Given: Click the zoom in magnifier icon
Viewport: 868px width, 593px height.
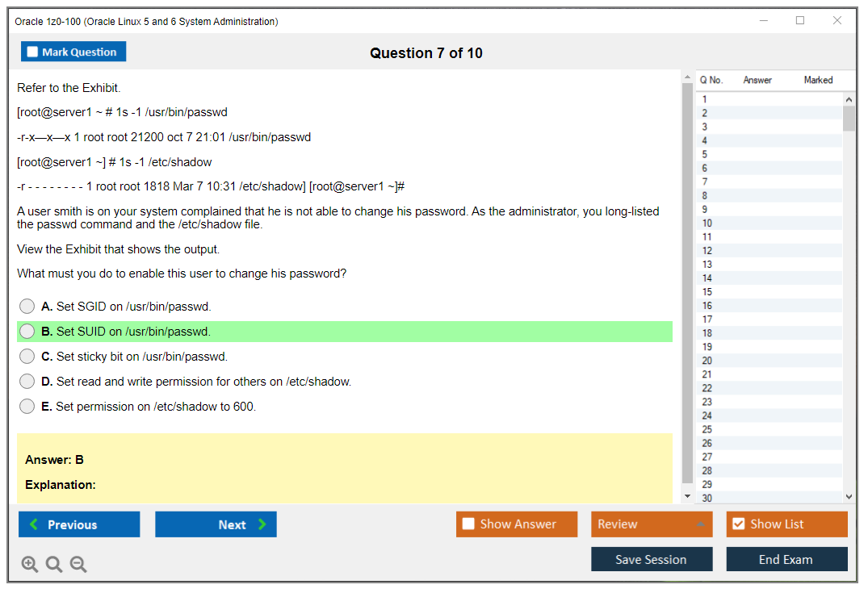Looking at the screenshot, I should tap(30, 565).
